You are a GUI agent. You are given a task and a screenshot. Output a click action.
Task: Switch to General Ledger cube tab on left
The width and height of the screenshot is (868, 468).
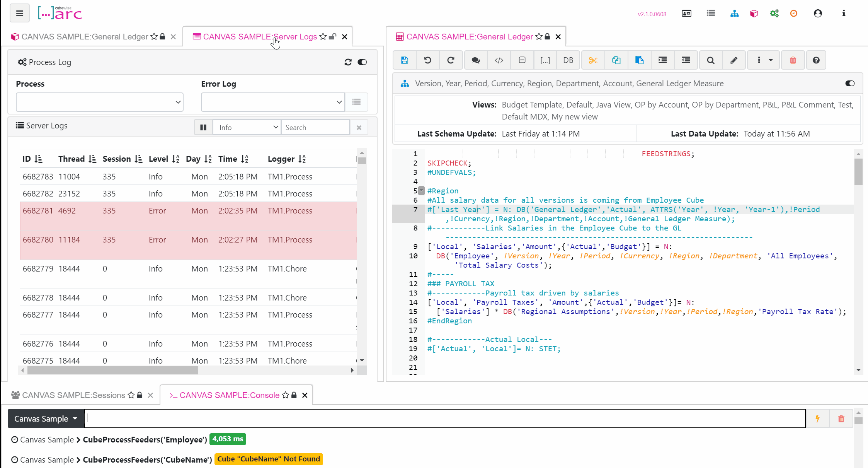point(84,37)
